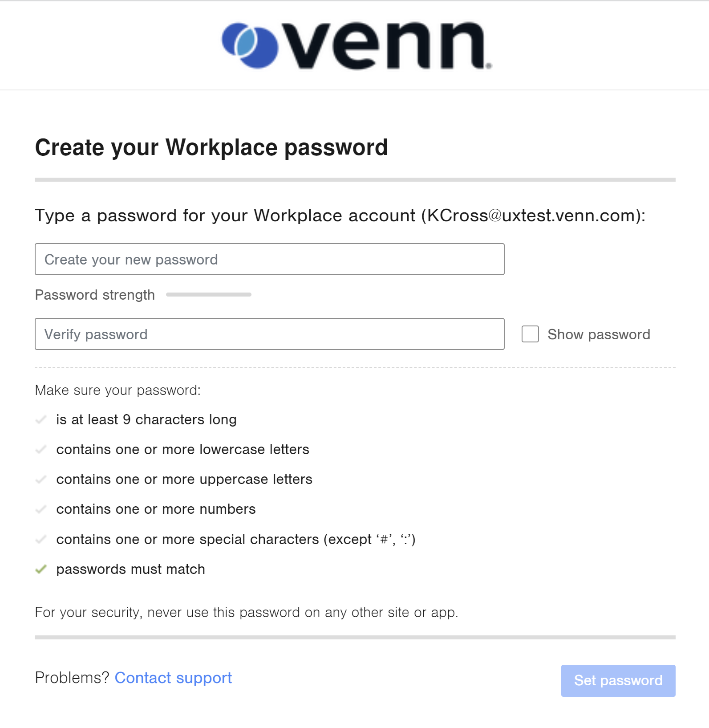Click the checkmark next to uppercase letters rule
Viewport: 709px width, 728px height.
tap(41, 479)
